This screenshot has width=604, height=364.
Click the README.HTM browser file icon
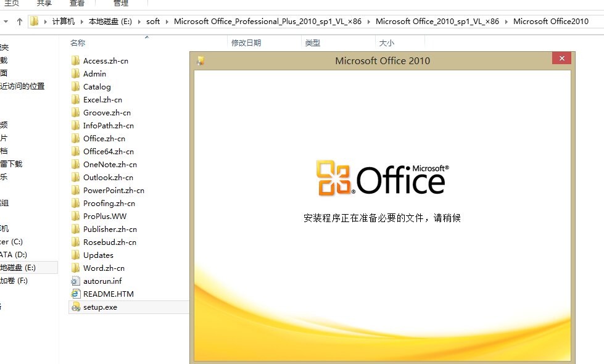pos(75,294)
